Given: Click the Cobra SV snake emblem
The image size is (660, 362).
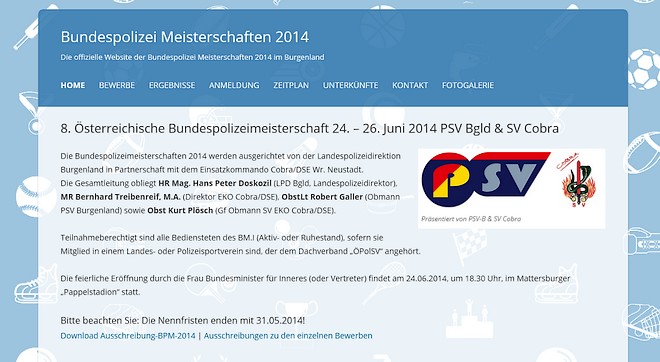Looking at the screenshot, I should pyautogui.click(x=578, y=183).
